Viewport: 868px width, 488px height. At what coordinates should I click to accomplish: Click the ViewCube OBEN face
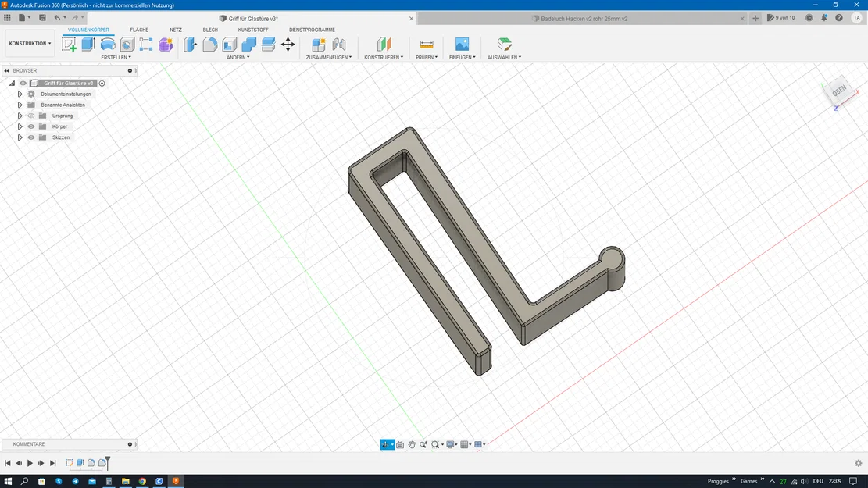(x=839, y=91)
